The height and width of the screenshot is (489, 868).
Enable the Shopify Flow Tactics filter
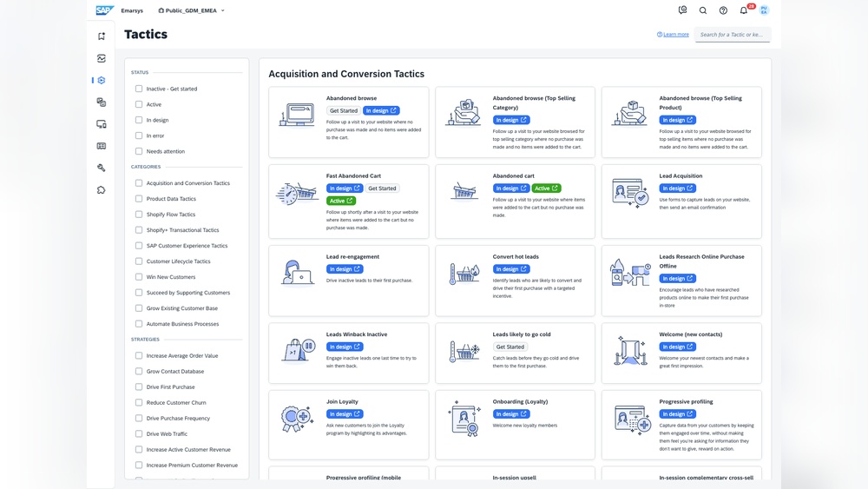click(x=139, y=215)
